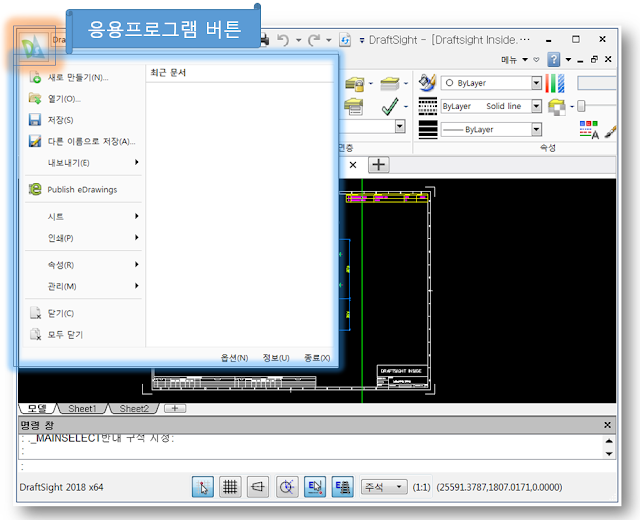Open dropdown arrow below layer icons in ribbon
The image size is (640, 520).
[x=400, y=126]
